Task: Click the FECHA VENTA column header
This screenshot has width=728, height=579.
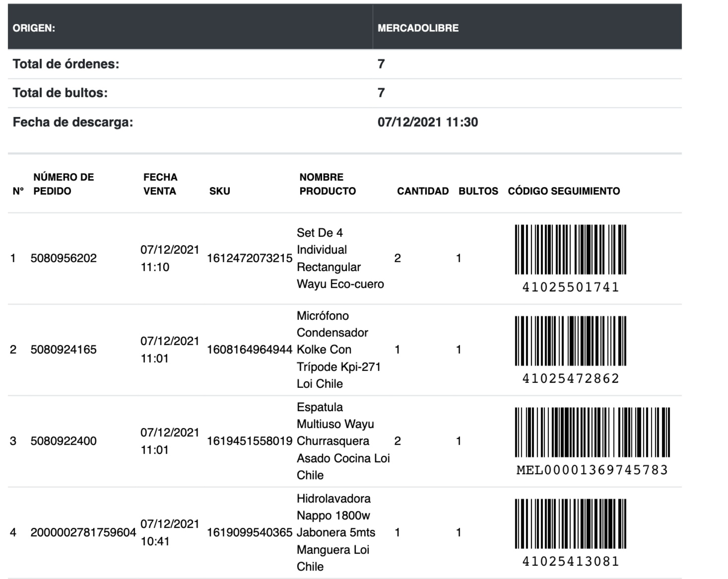Action: point(160,184)
